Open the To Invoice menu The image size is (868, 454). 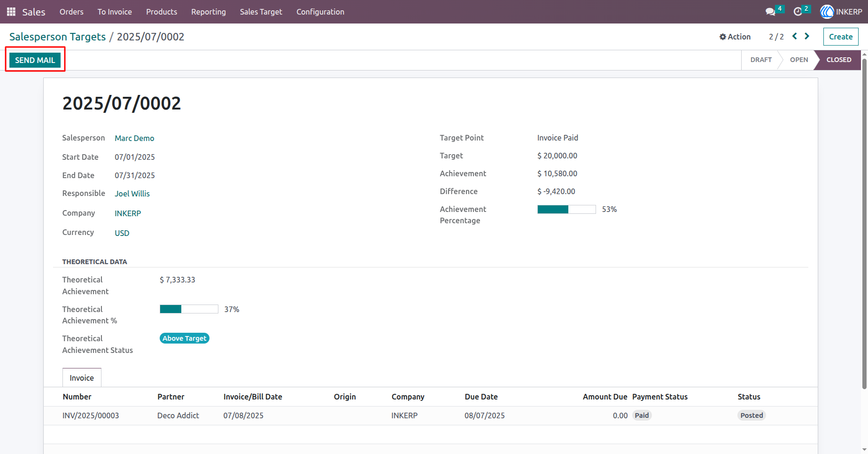[115, 12]
